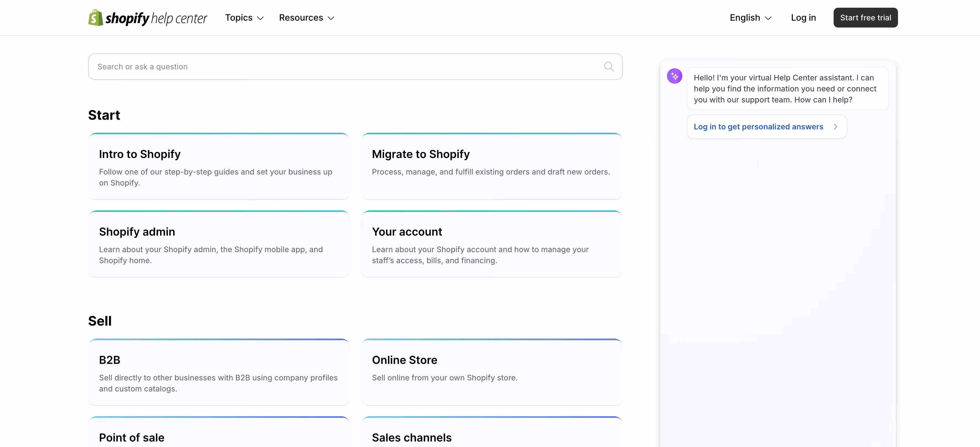Open the Intro to Shopify card

point(219,166)
